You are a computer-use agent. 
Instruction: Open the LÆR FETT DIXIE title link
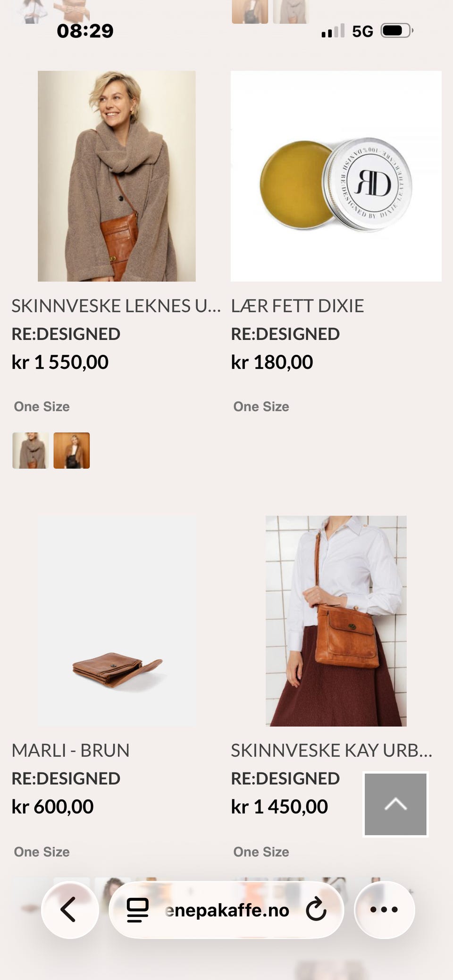point(297,306)
